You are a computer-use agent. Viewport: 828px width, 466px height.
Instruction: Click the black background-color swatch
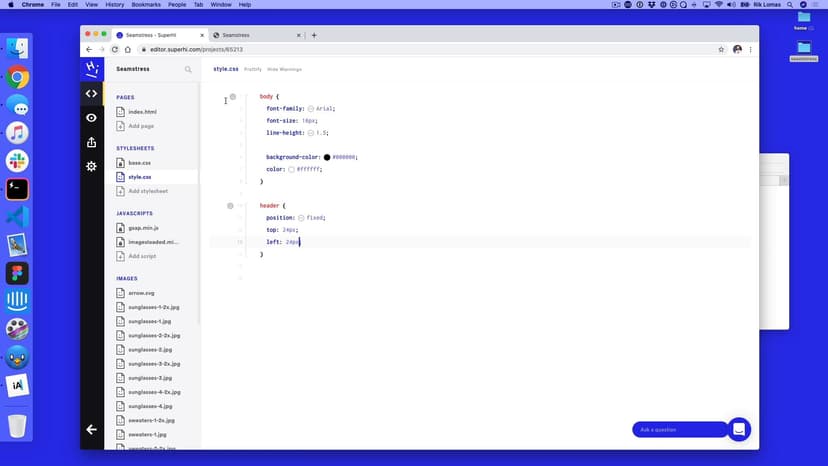327,157
